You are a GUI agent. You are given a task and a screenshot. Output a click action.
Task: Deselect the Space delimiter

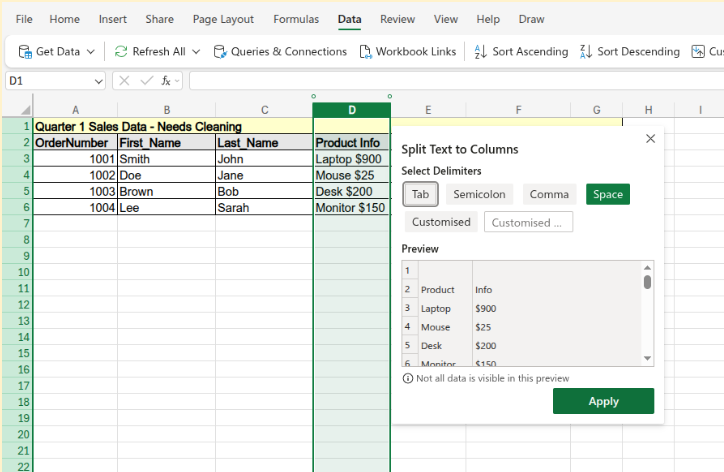(x=607, y=194)
